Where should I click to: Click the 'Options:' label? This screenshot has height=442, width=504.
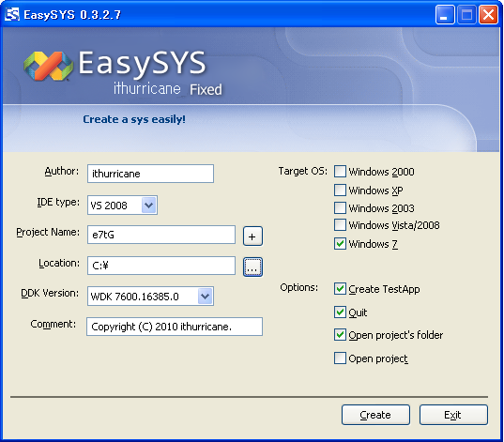pos(299,287)
